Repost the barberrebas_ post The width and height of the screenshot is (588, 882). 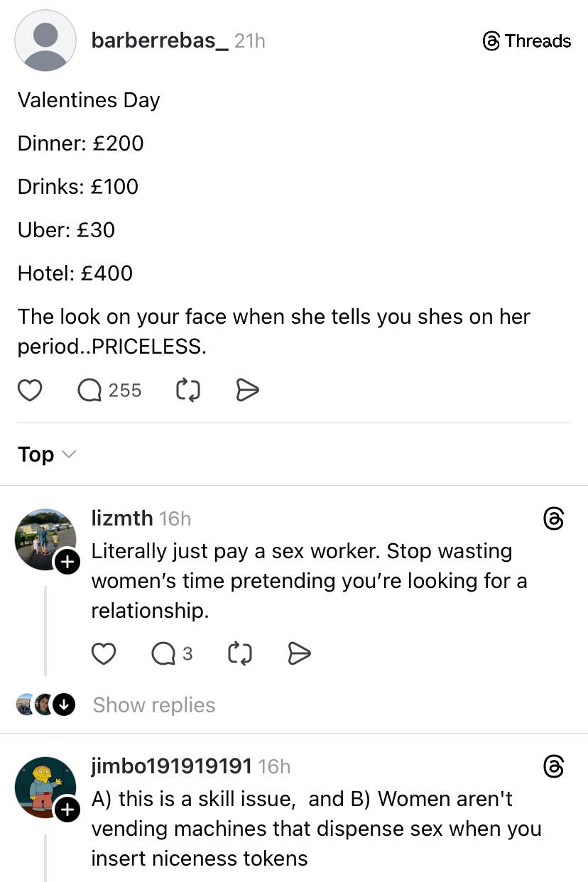click(x=187, y=390)
